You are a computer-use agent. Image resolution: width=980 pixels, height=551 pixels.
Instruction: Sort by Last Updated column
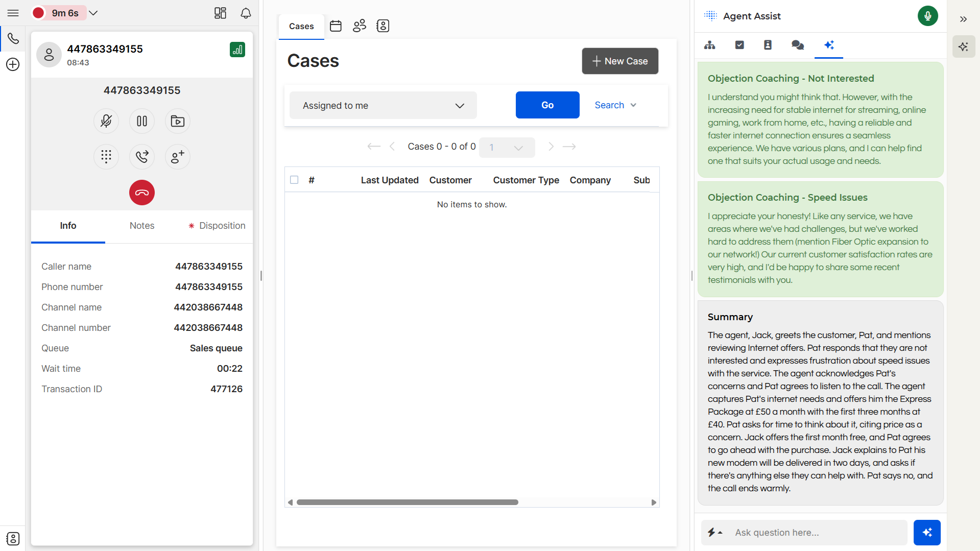390,180
